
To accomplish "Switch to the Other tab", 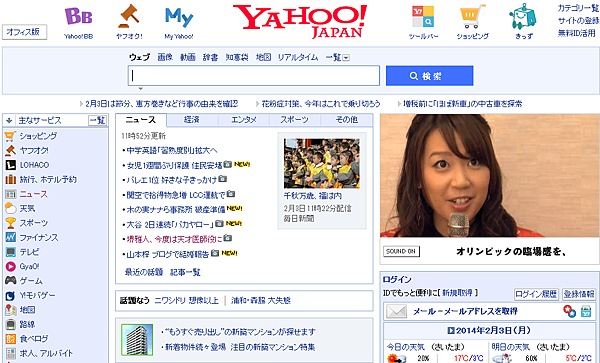I will coord(346,120).
